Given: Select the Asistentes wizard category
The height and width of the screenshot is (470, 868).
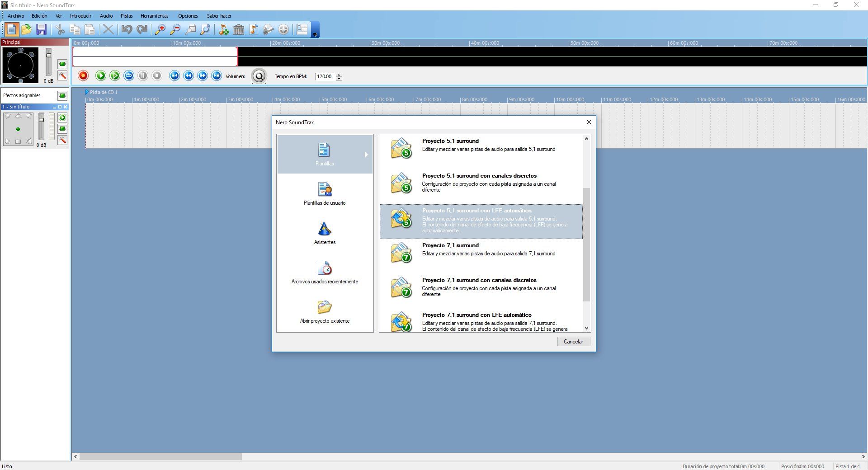Looking at the screenshot, I should pos(325,233).
